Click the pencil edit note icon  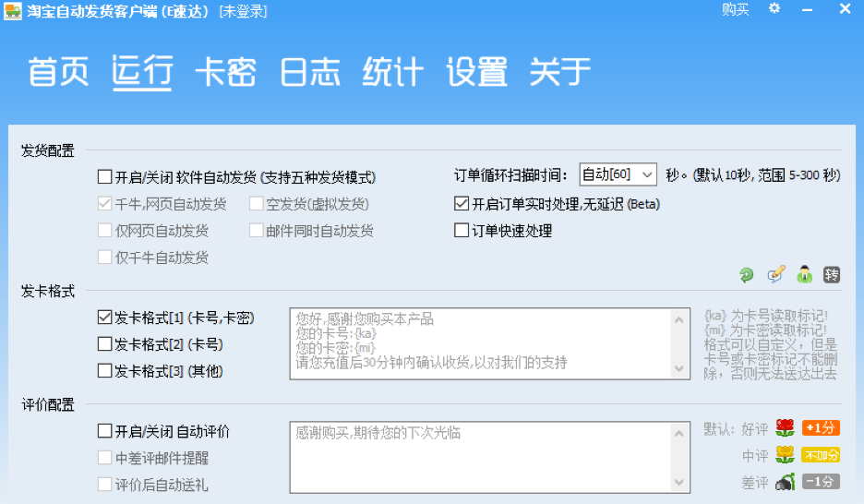click(x=775, y=274)
